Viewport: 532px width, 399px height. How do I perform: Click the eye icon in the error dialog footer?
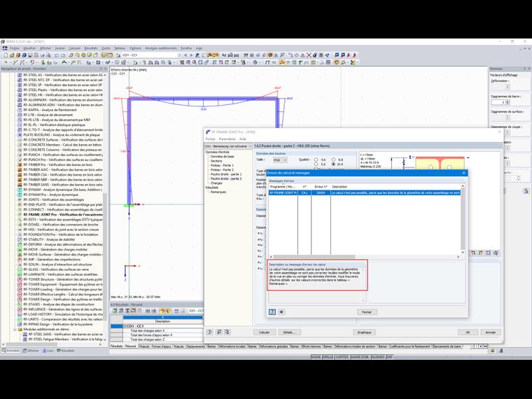(x=281, y=311)
